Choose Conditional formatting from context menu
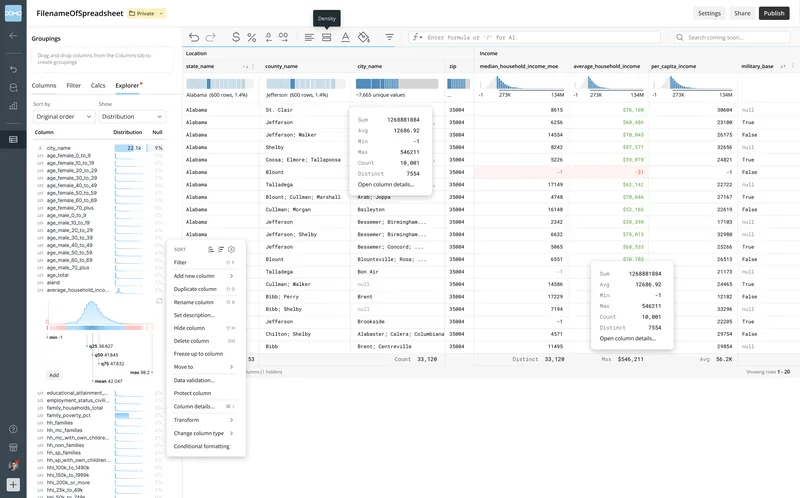 pyautogui.click(x=204, y=446)
